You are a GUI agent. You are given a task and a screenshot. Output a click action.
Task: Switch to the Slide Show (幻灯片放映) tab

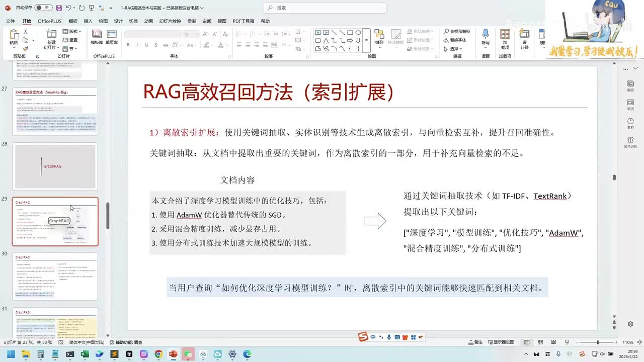(x=170, y=21)
